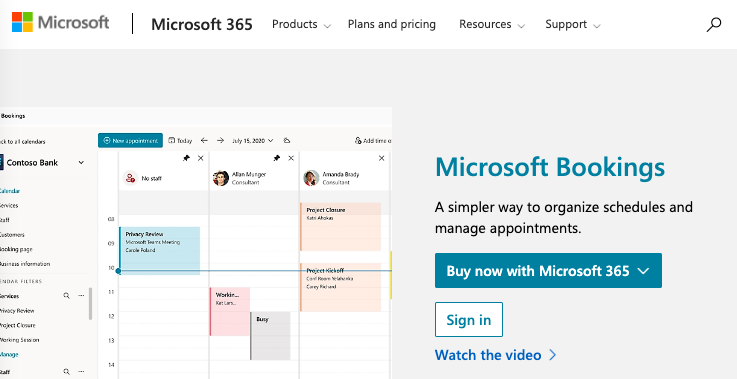This screenshot has height=379, width=737.
Task: Open Plans and pricing page
Action: pos(392,24)
